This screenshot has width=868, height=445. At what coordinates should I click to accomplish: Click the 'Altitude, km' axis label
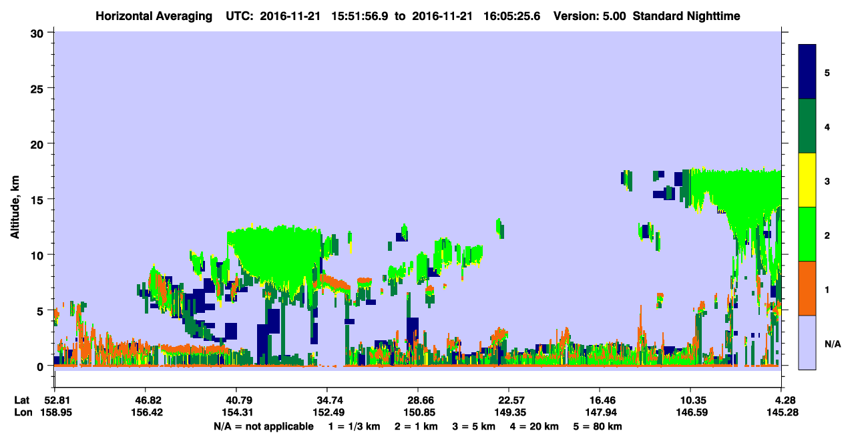[x=14, y=207]
